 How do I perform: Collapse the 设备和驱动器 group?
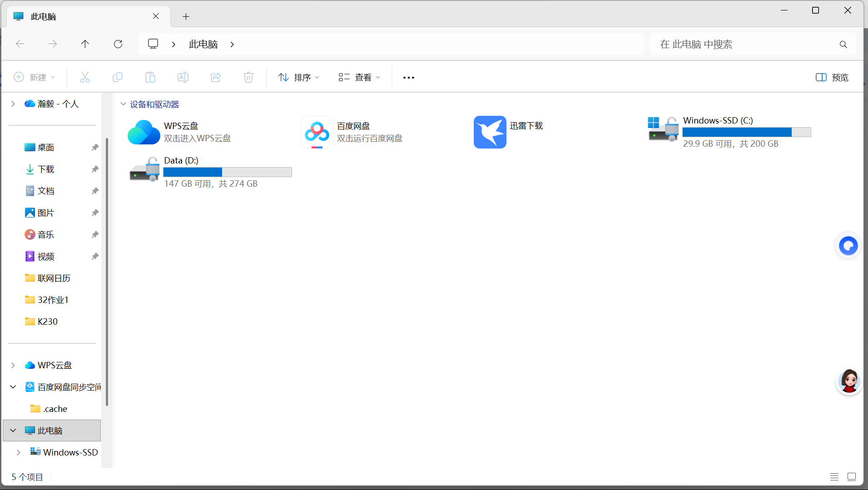[x=123, y=104]
